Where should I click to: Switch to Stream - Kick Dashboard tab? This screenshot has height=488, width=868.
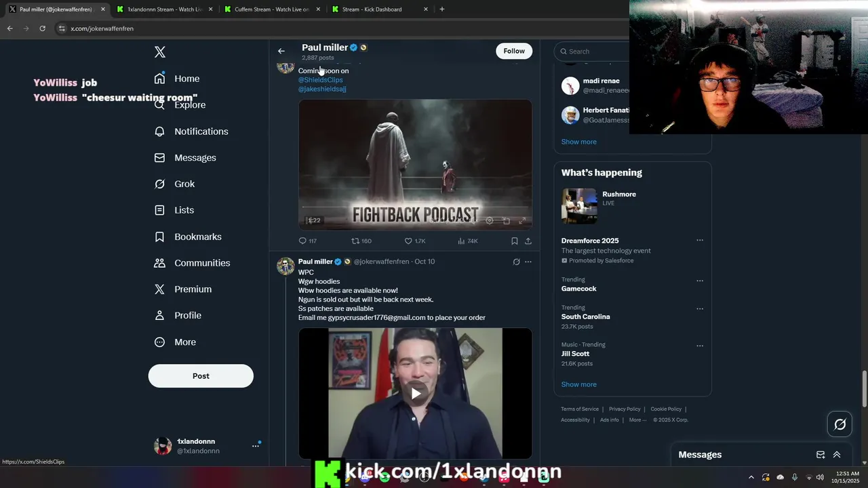(378, 9)
